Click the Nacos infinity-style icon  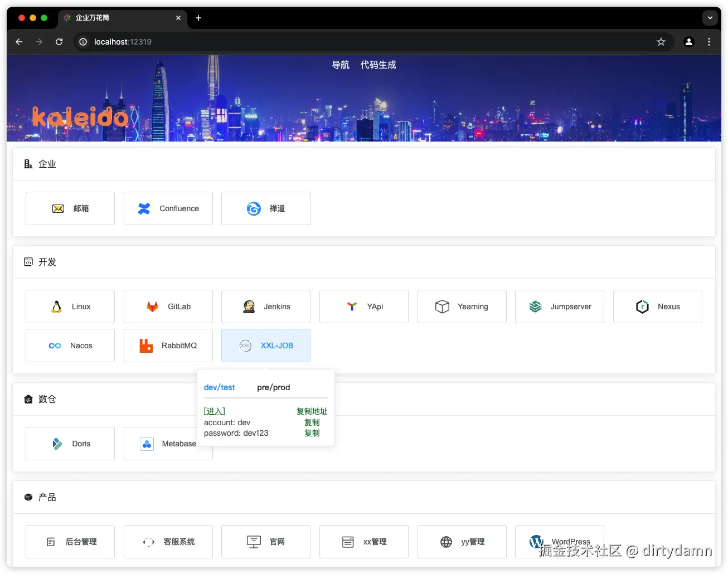[55, 346]
